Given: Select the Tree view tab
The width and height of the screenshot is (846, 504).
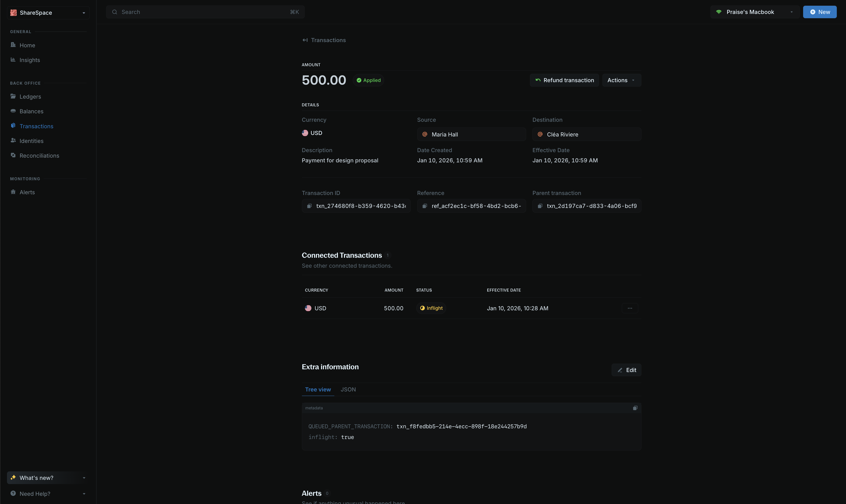Looking at the screenshot, I should pyautogui.click(x=318, y=389).
